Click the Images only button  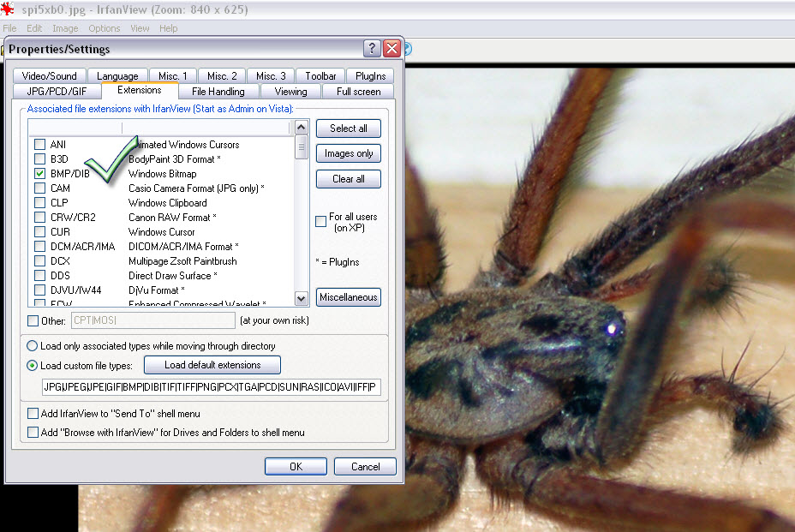pyautogui.click(x=348, y=153)
